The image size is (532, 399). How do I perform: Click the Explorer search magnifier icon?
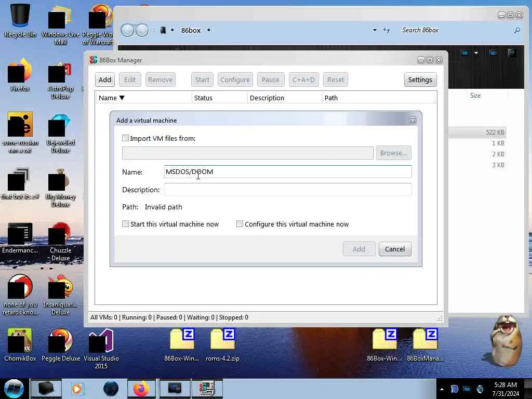517,30
